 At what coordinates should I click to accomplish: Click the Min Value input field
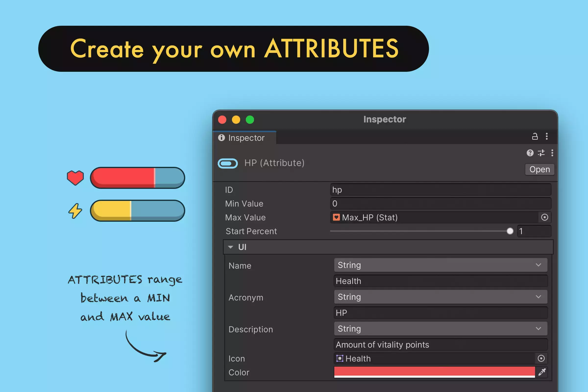(441, 204)
